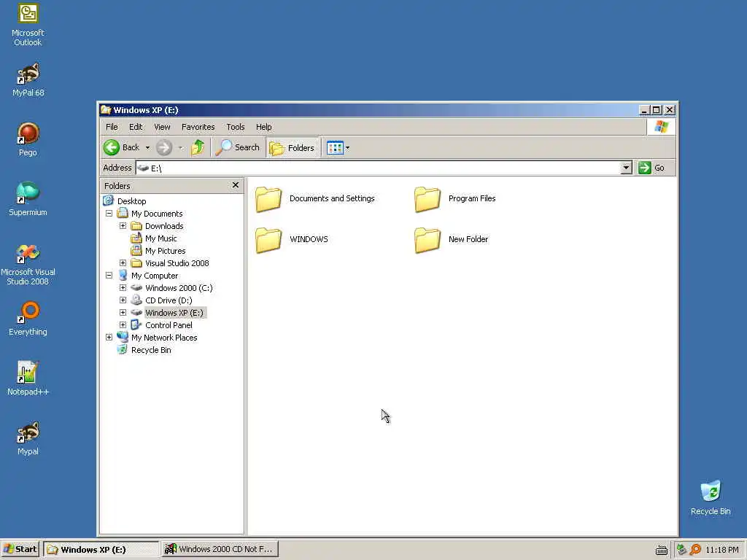The image size is (747, 560).
Task: Select the New Folder item
Action: tap(451, 239)
